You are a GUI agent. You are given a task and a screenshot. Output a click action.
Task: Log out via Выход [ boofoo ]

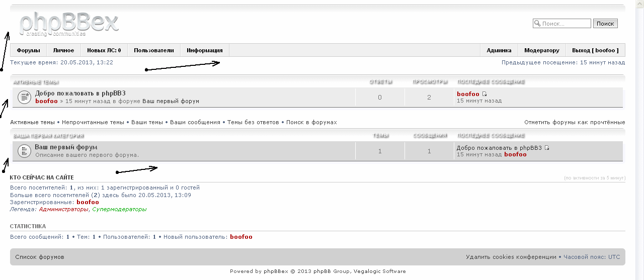click(596, 50)
